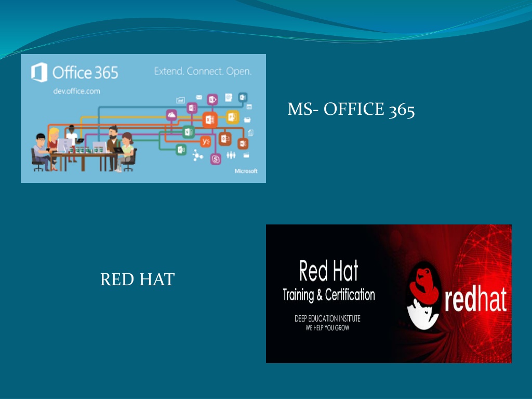Viewport: 532px width, 399px height.
Task: Click the "Office 365" banner title
Action: (x=85, y=73)
